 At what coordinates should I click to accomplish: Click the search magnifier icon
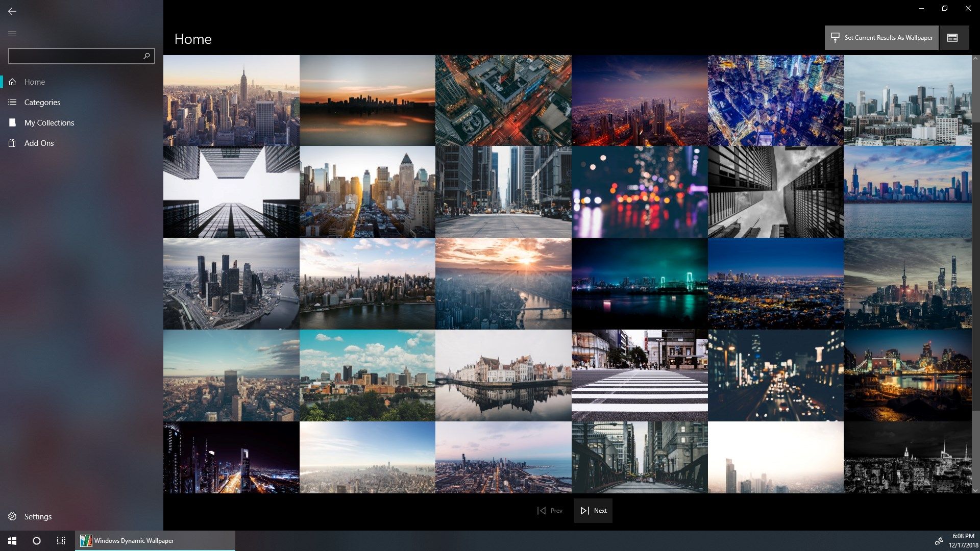click(146, 56)
